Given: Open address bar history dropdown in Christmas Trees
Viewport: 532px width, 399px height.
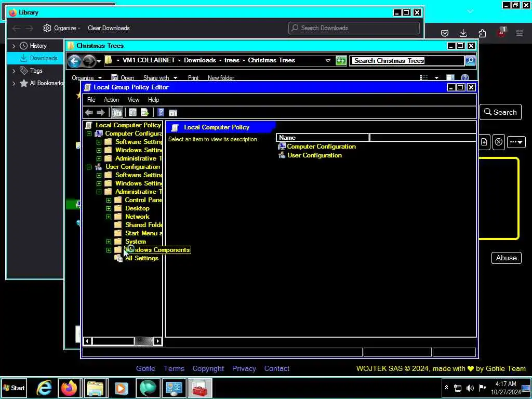Looking at the screenshot, I should click(328, 61).
